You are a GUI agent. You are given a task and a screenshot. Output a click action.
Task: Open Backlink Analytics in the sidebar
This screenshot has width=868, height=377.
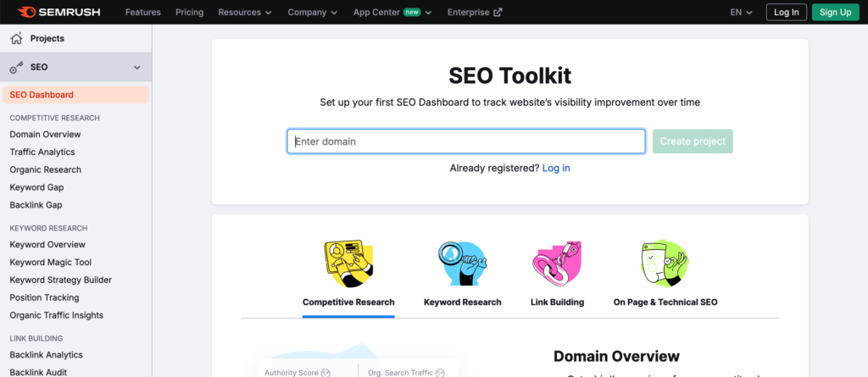(46, 355)
